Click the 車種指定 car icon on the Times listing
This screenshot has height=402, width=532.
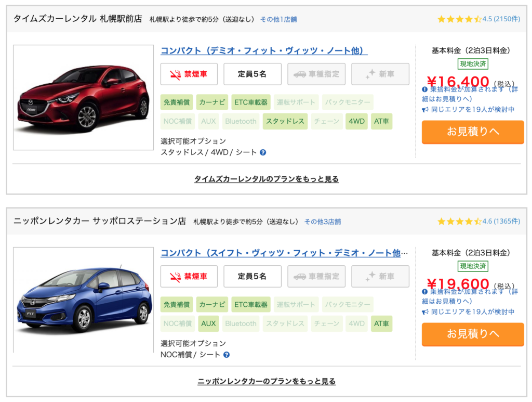point(300,74)
